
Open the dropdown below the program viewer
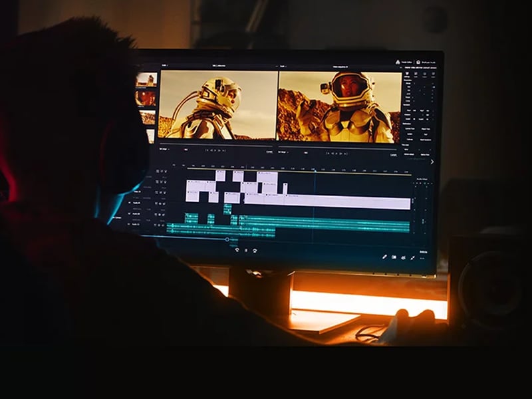pos(283,152)
